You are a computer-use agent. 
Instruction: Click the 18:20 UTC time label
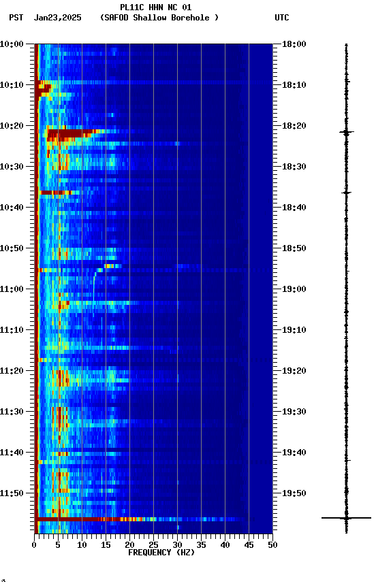click(294, 126)
